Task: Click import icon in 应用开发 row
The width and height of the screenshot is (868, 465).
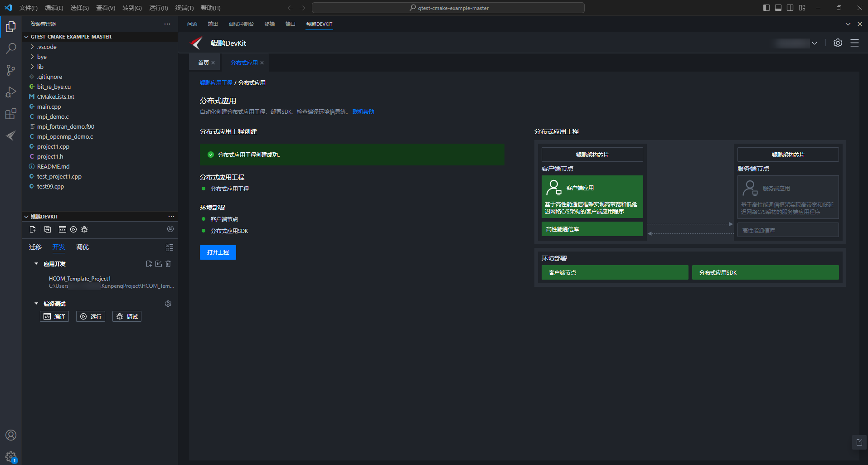Action: (159, 264)
